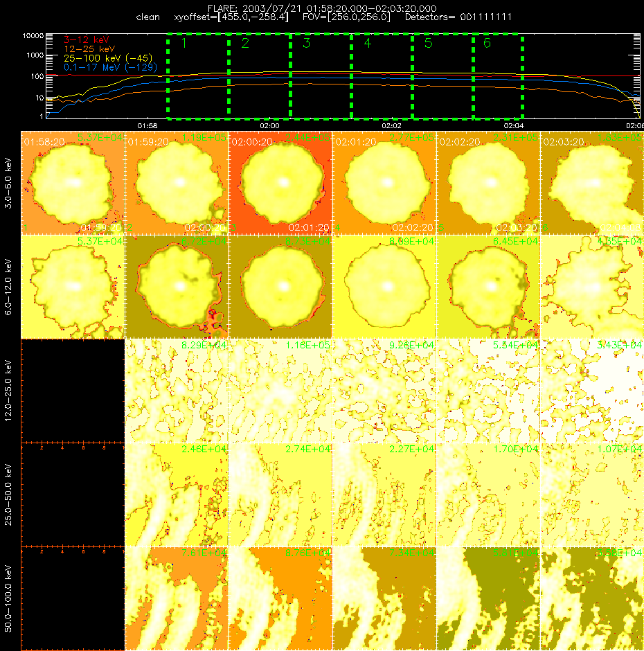Click the 3.0-6.0 keV image for interval 4
Screen dimensions: 644x651
pos(384,183)
